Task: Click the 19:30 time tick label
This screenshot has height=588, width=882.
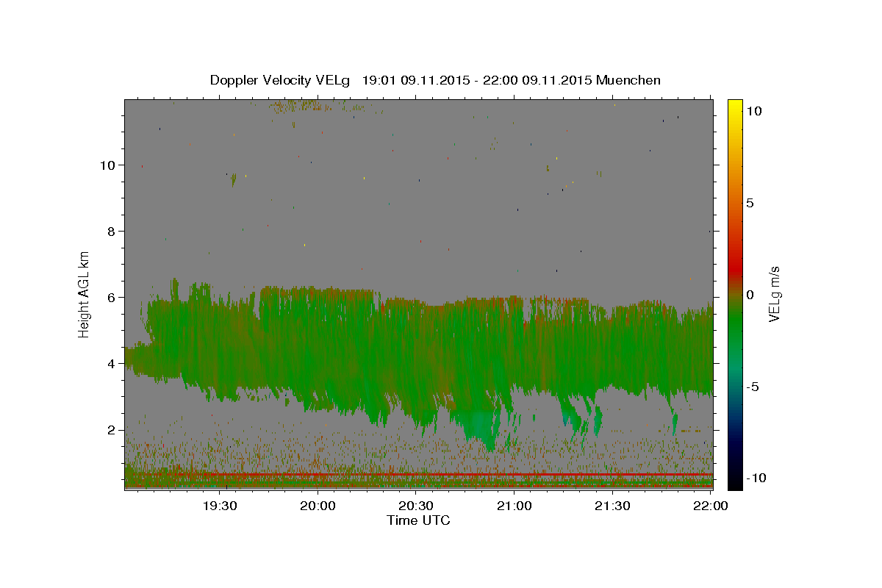Action: click(x=220, y=506)
